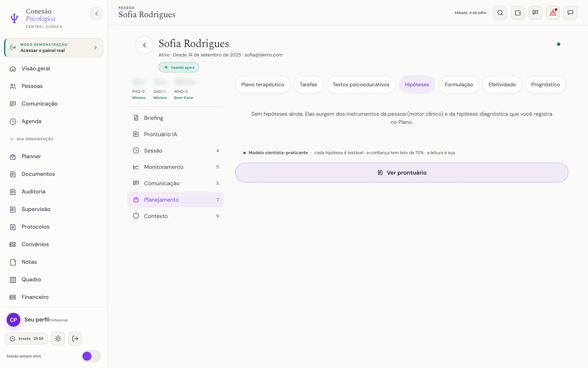This screenshot has width=588, height=368.
Task: Open the chat bubble icon at far right
Action: click(570, 13)
